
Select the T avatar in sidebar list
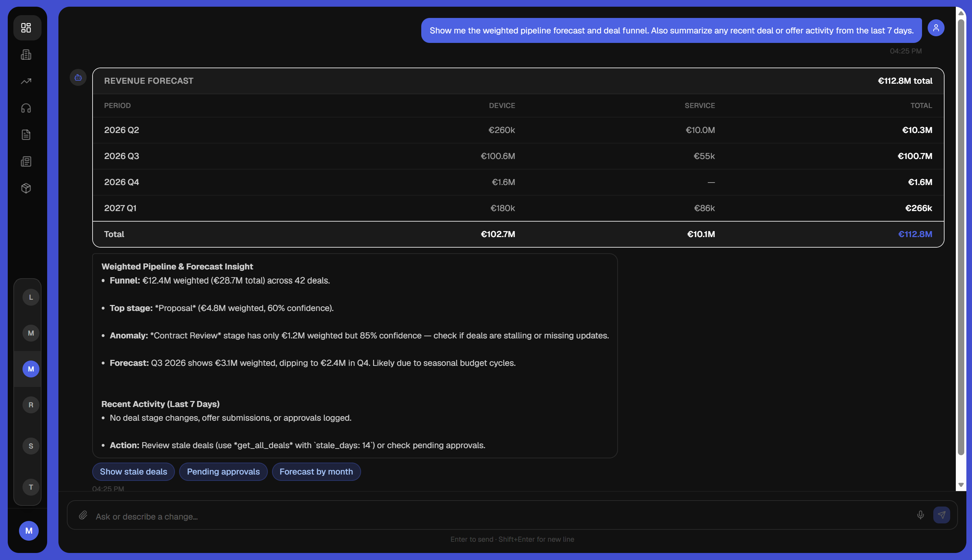point(31,487)
